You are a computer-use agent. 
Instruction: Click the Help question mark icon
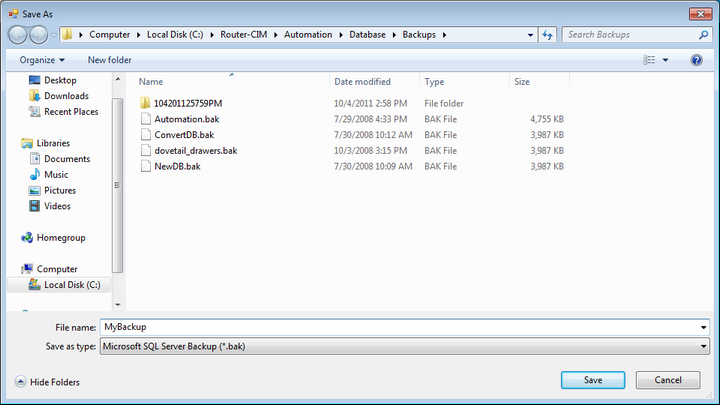point(696,60)
